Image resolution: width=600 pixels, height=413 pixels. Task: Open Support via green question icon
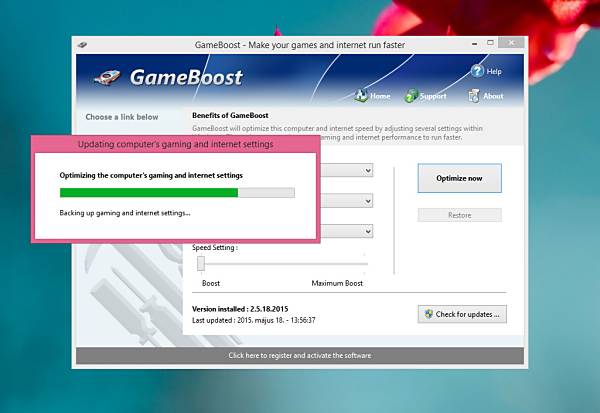click(x=411, y=95)
